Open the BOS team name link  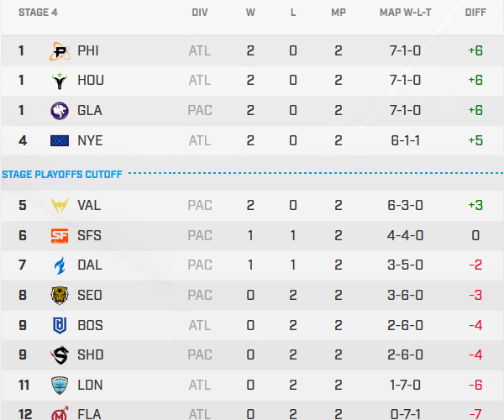pyautogui.click(x=90, y=326)
